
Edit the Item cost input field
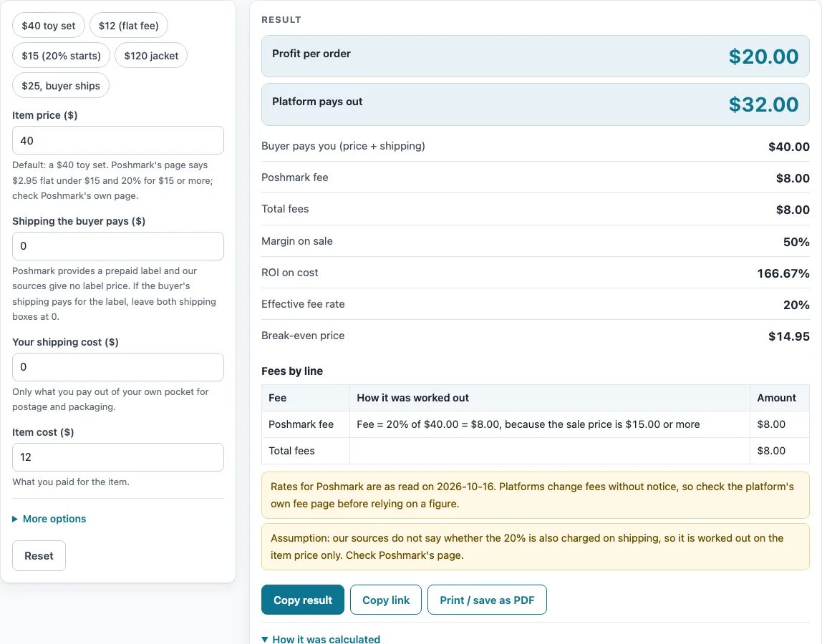118,457
